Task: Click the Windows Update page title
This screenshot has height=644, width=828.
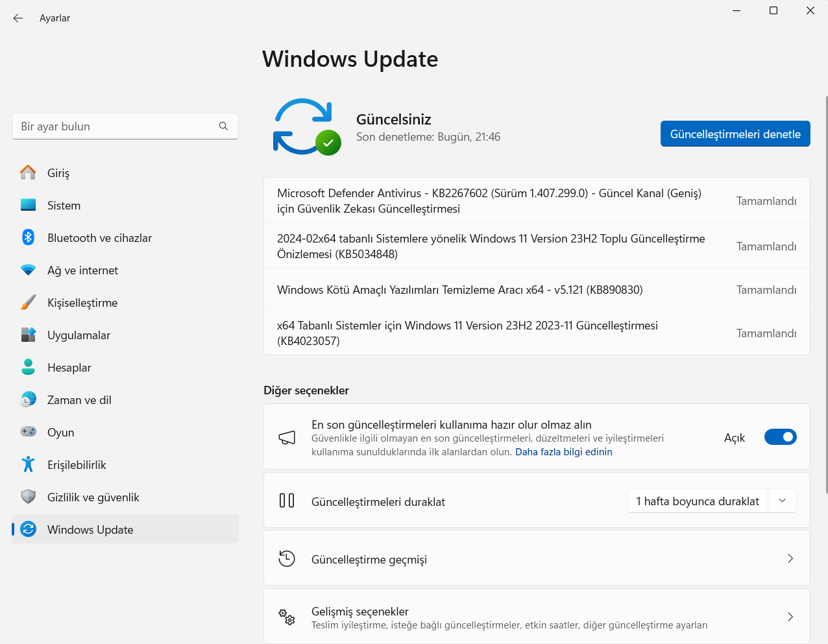Action: 350,59
